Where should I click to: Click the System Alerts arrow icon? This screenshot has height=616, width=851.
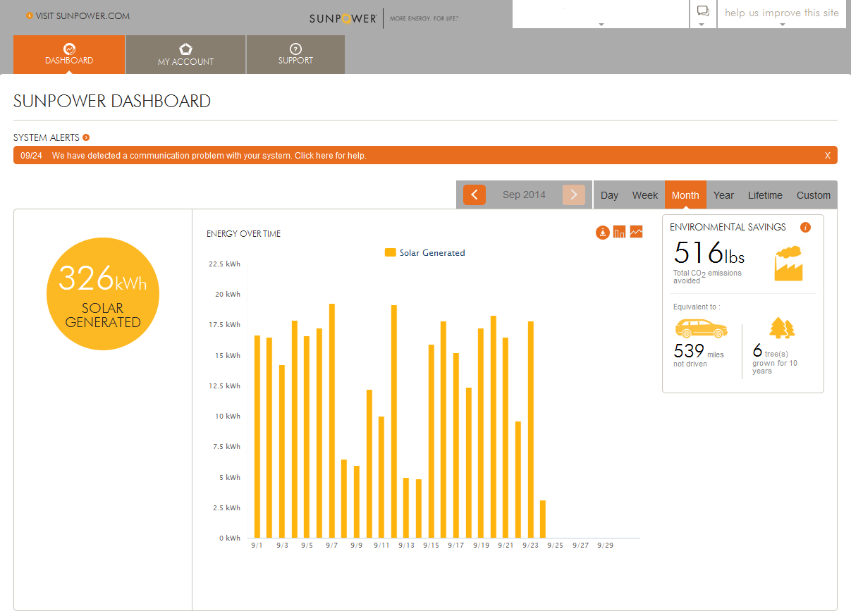pos(86,137)
